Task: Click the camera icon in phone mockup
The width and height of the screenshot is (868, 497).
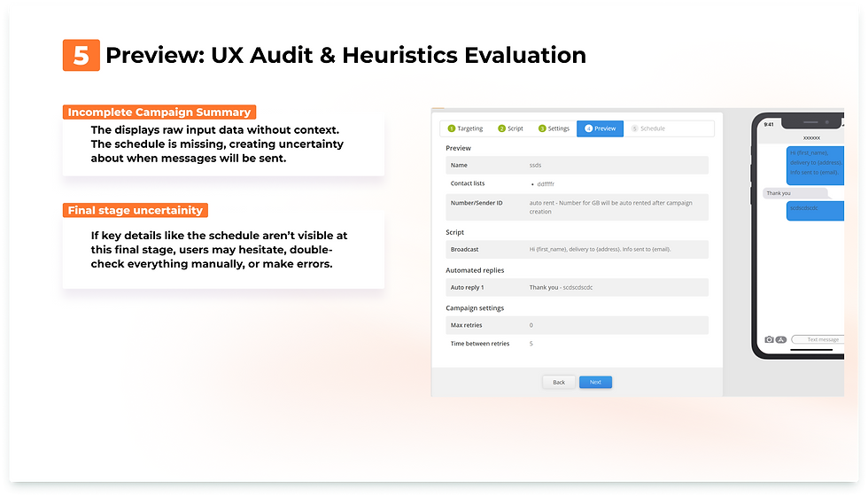Action: point(769,339)
